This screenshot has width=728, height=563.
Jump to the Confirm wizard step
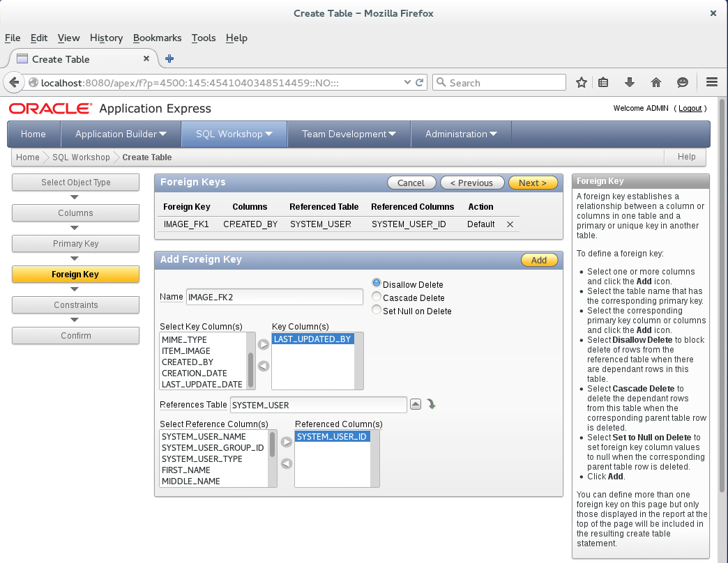[x=76, y=335]
